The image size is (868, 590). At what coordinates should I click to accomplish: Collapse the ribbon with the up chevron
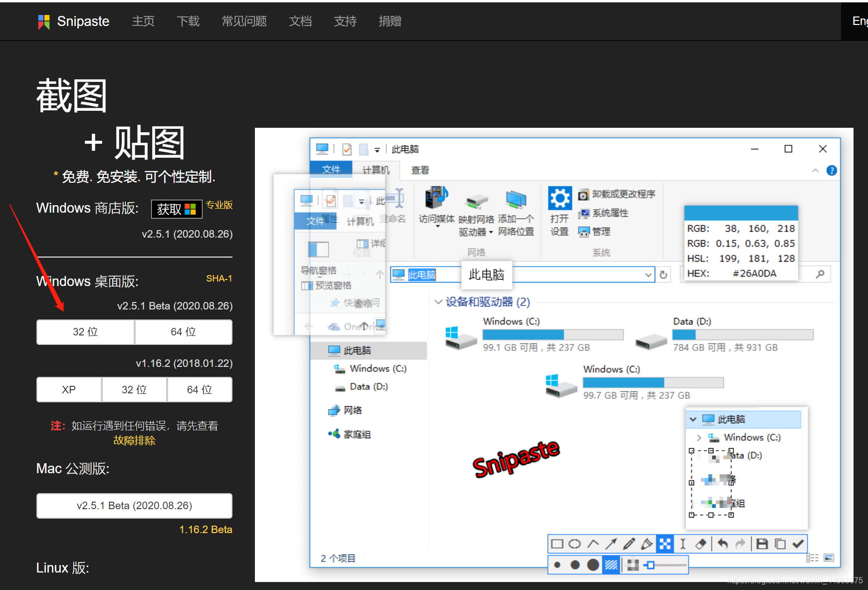coord(815,171)
